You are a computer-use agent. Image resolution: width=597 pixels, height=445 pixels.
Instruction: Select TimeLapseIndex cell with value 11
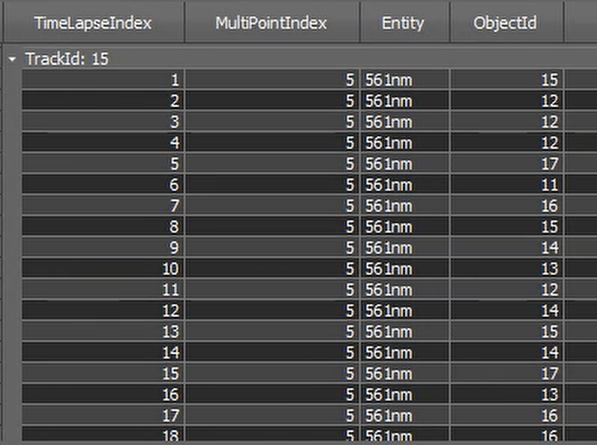(x=103, y=289)
